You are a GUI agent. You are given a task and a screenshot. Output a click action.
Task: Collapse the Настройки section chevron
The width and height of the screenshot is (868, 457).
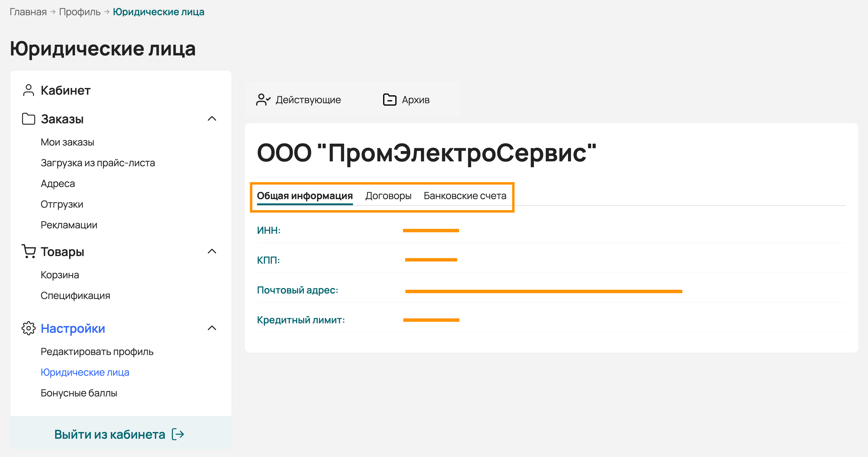212,328
